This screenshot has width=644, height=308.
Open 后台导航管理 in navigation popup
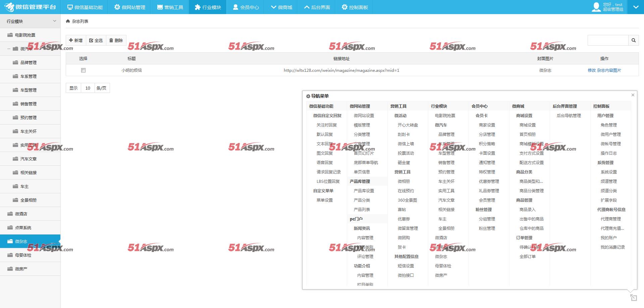[569, 115]
